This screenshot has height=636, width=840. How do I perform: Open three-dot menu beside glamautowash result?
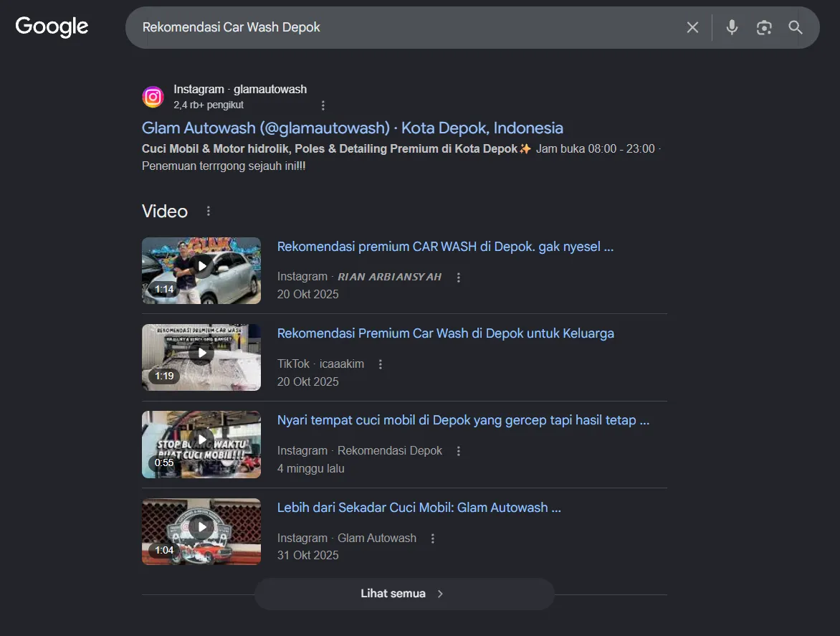(323, 105)
